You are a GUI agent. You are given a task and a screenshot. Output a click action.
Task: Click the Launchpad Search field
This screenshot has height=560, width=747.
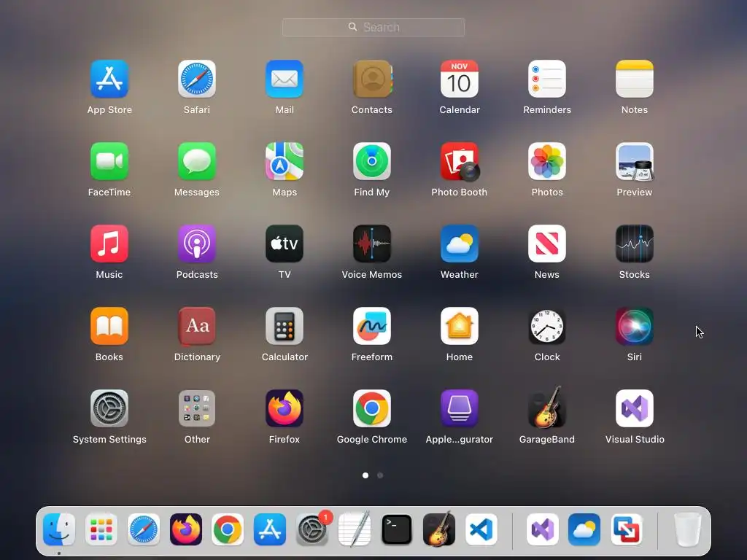[x=373, y=27]
